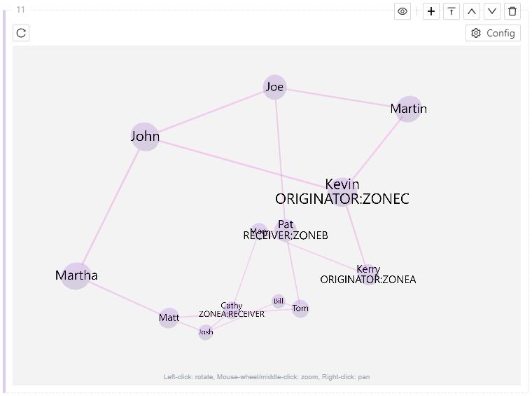Click the Matt node

[x=169, y=318]
